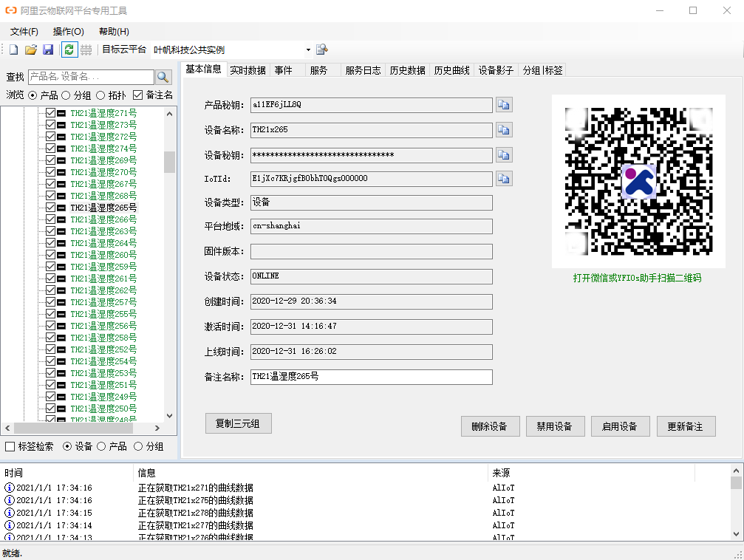
Task: Click the device tree horizontal scrollbar
Action: click(73, 428)
